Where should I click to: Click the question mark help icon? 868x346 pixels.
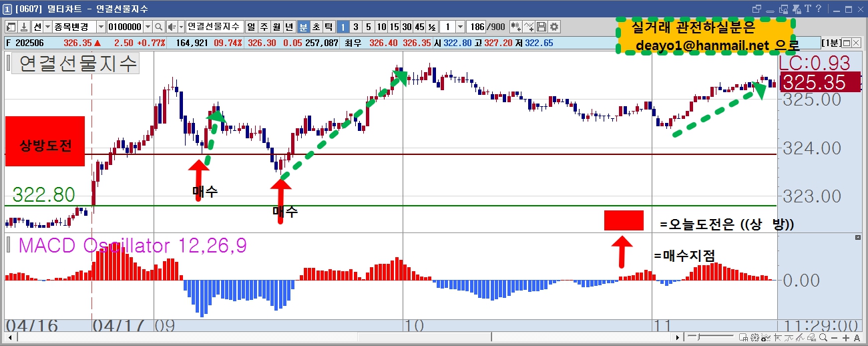coord(819,9)
